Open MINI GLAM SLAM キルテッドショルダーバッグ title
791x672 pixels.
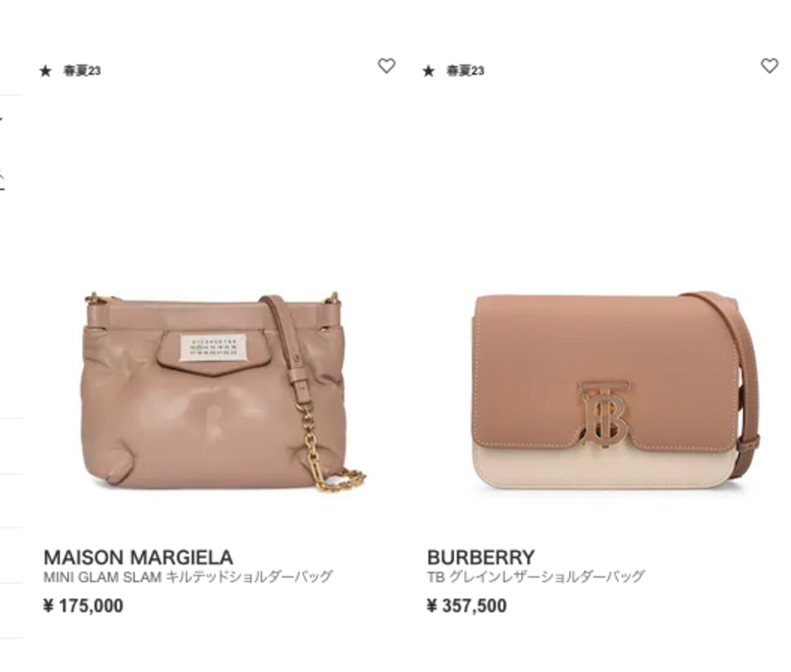click(188, 576)
